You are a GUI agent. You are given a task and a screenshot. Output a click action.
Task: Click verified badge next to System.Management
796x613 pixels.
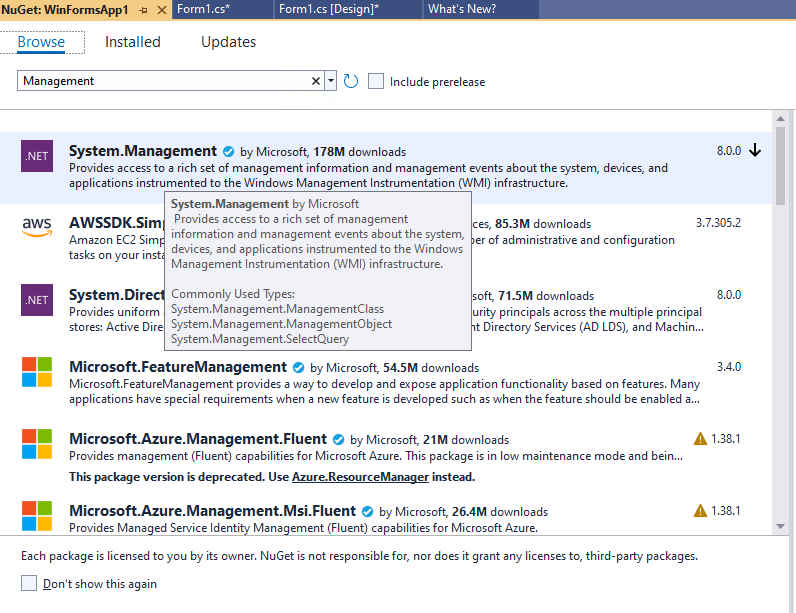click(x=228, y=151)
